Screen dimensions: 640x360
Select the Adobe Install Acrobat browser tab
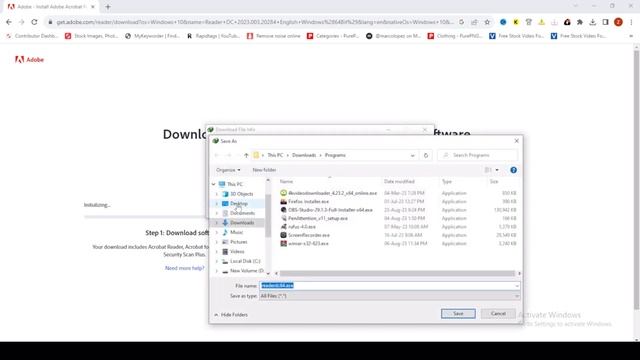tap(51, 7)
